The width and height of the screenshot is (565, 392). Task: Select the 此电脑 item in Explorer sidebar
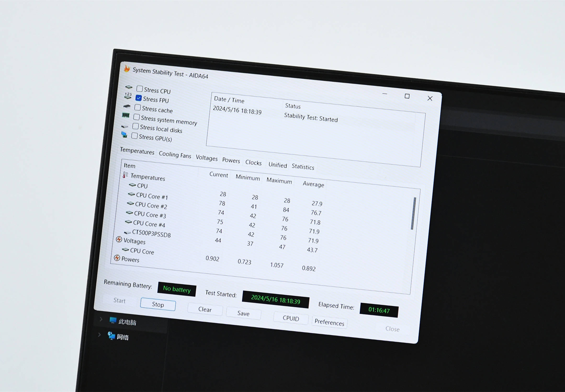tap(127, 322)
